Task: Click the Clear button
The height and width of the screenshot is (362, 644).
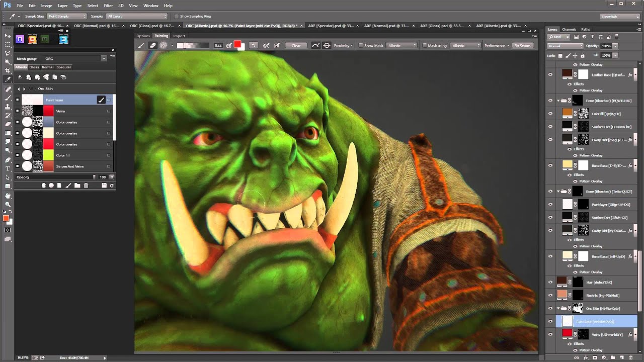Action: tap(296, 45)
